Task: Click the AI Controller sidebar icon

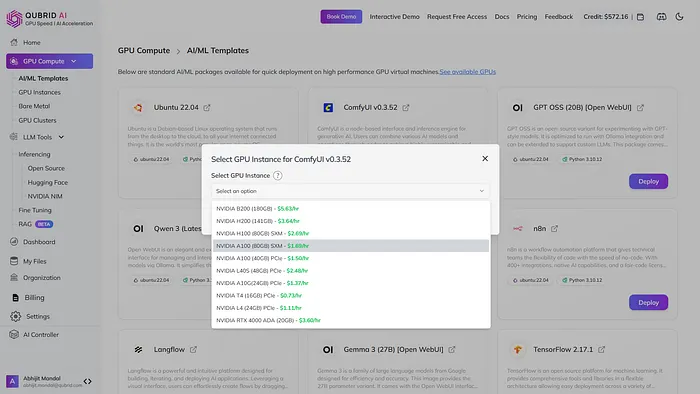Action: click(14, 335)
